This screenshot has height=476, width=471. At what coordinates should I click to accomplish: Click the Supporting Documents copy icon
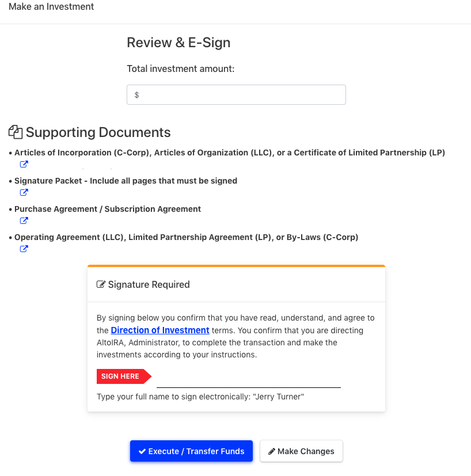coord(16,132)
